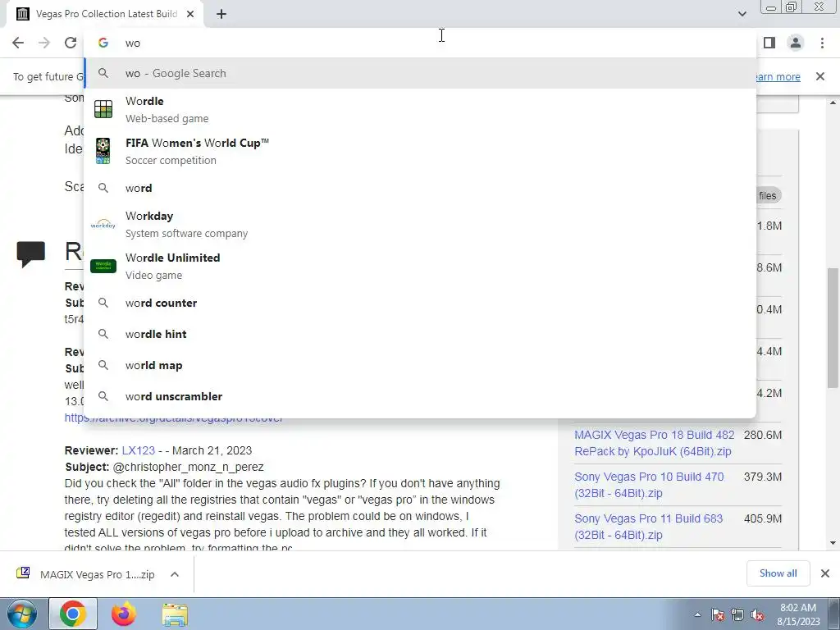
Task: Launch Firefox from the taskbar
Action: [x=124, y=614]
